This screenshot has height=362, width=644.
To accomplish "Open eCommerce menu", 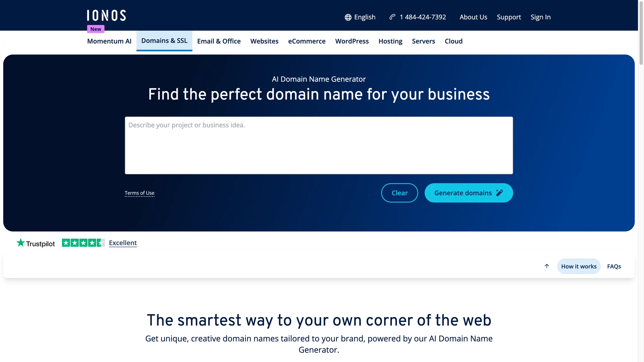I will click(x=307, y=41).
